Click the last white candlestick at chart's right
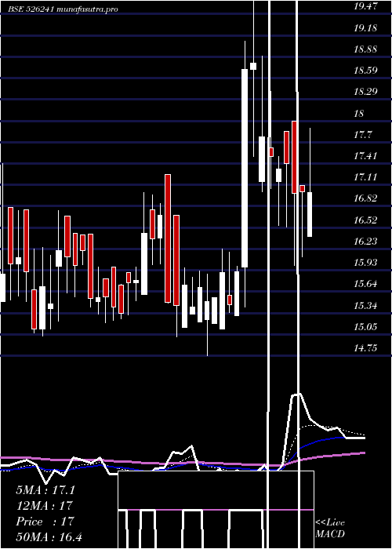Screen dimensions: 392x549 point(310,215)
